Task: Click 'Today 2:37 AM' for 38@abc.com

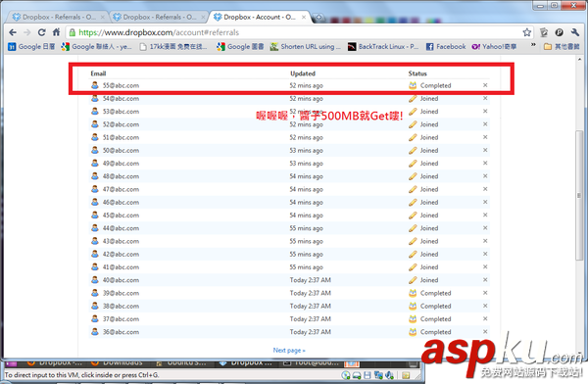Action: [310, 306]
